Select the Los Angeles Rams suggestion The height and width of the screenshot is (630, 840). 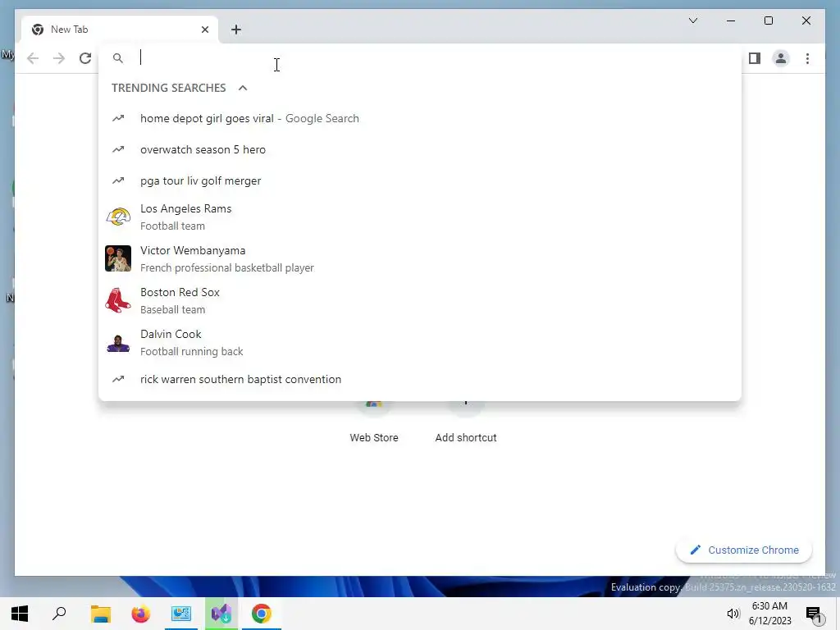tap(420, 217)
